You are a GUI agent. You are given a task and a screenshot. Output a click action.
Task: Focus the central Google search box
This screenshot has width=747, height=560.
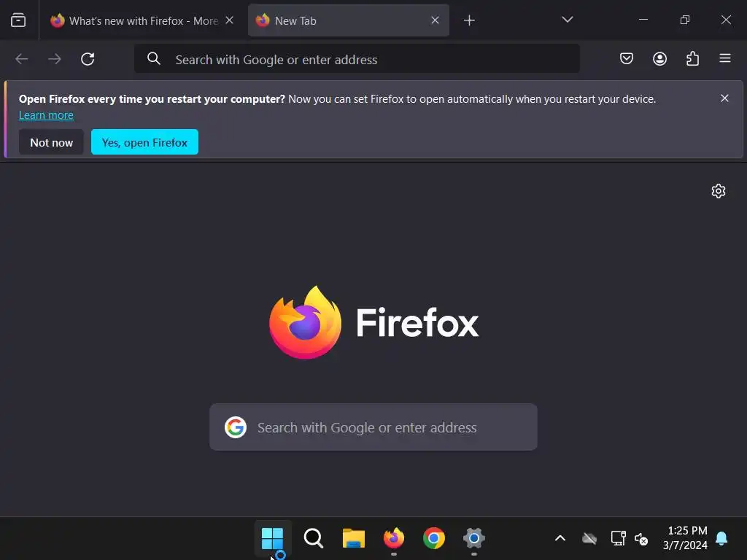373,427
